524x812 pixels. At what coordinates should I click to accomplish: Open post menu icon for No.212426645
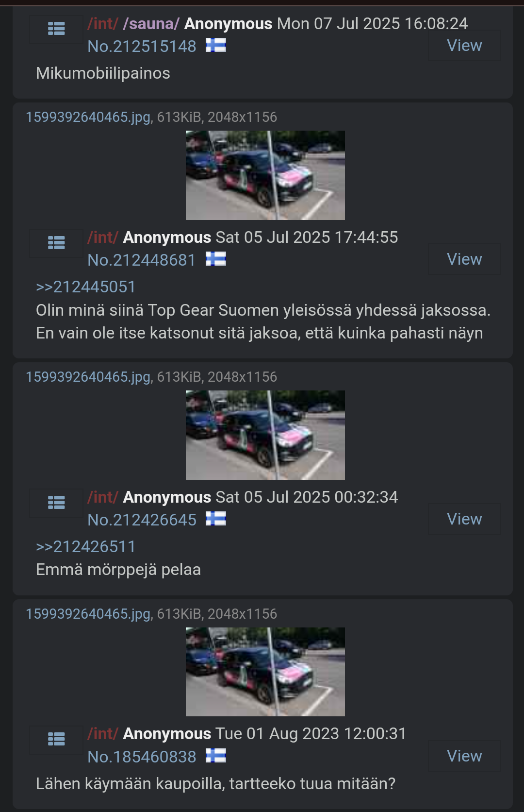(x=56, y=503)
